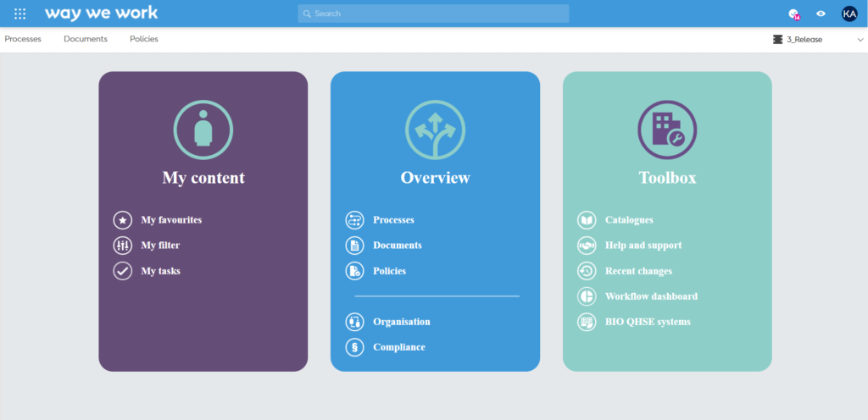Click the Workflow dashboard pie chart icon
This screenshot has width=868, height=420.
587,296
